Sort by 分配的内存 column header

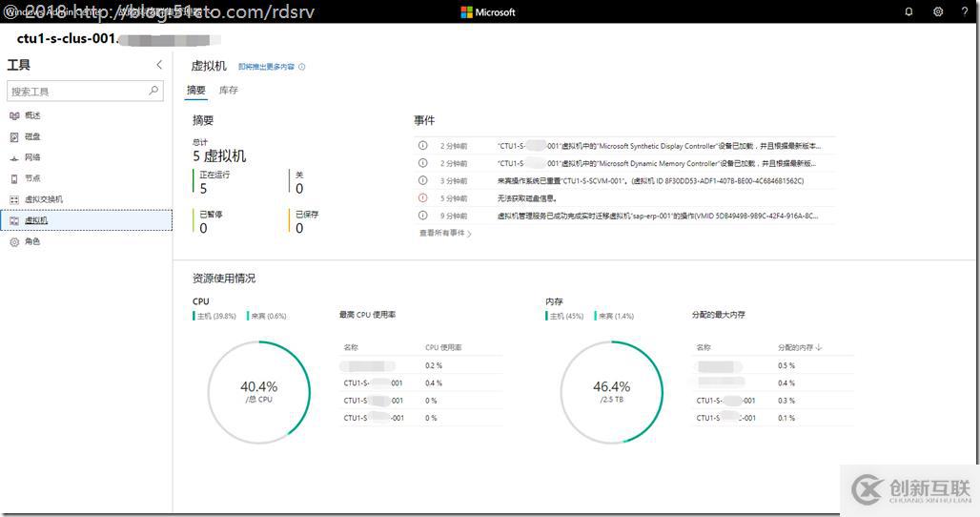click(x=800, y=347)
